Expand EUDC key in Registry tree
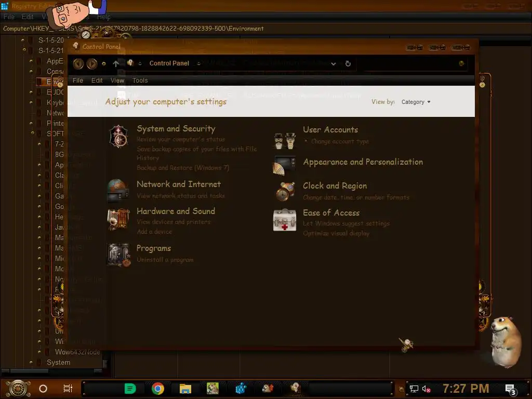This screenshot has width=532, height=399. pyautogui.click(x=31, y=92)
